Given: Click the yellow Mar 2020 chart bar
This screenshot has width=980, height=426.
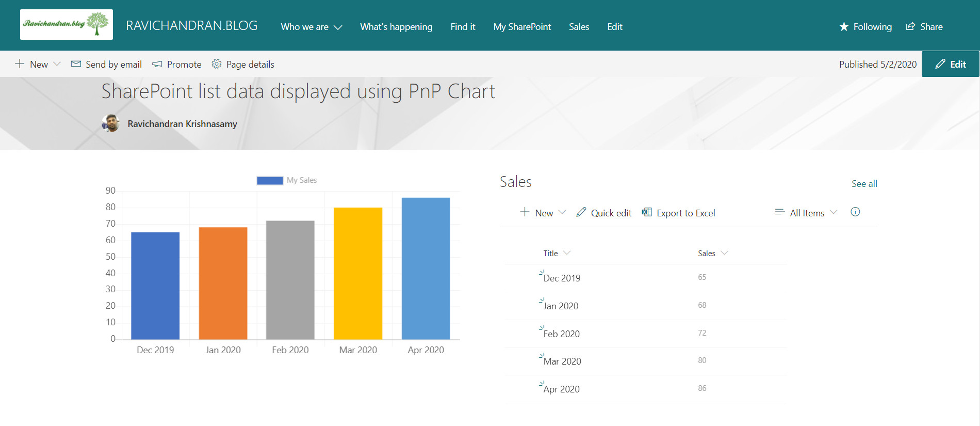Looking at the screenshot, I should [x=358, y=274].
